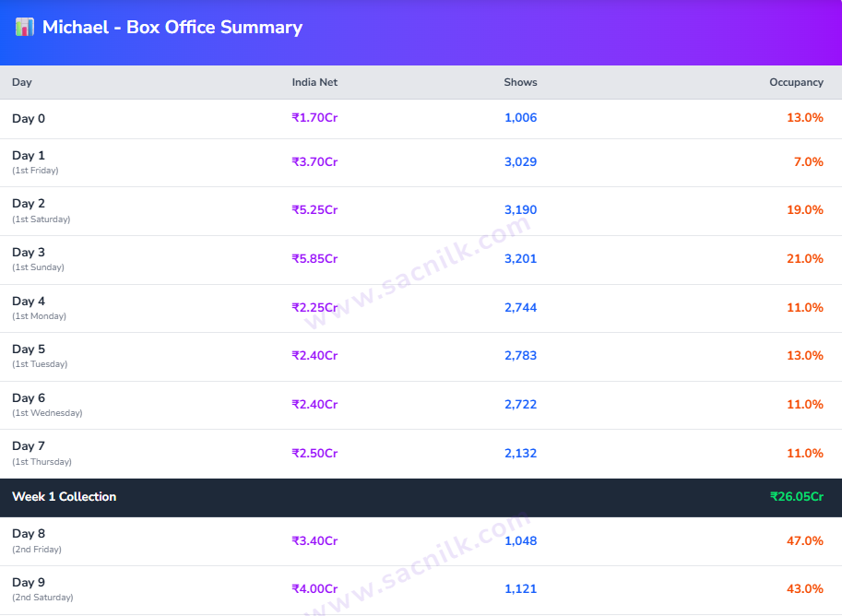Click the 47.0% occupancy value

pyautogui.click(x=805, y=540)
